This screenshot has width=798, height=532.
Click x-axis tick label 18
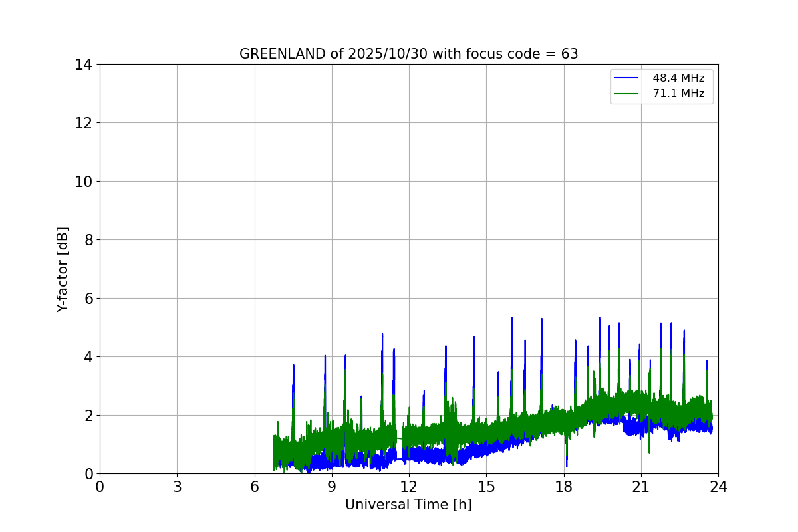pyautogui.click(x=564, y=487)
